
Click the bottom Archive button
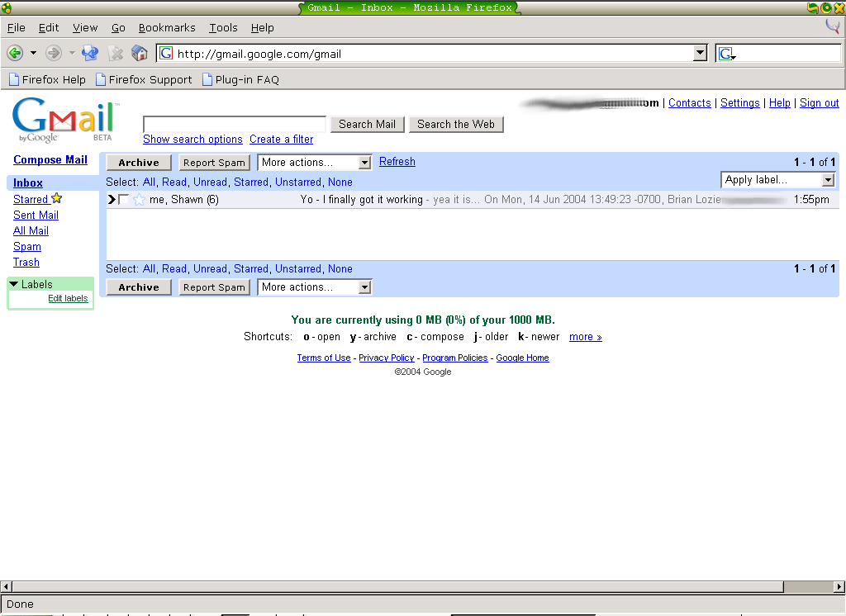click(x=139, y=287)
